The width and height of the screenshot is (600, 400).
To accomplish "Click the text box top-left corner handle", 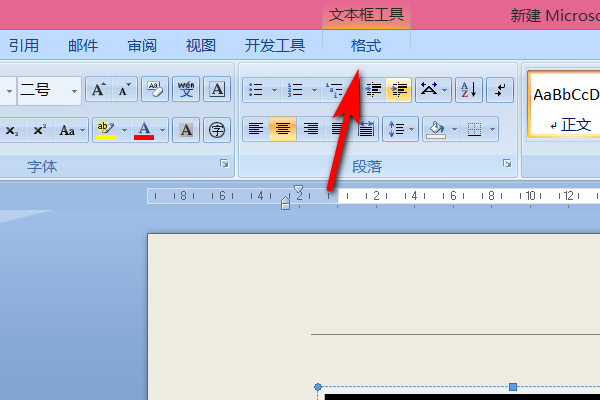I will coord(318,387).
